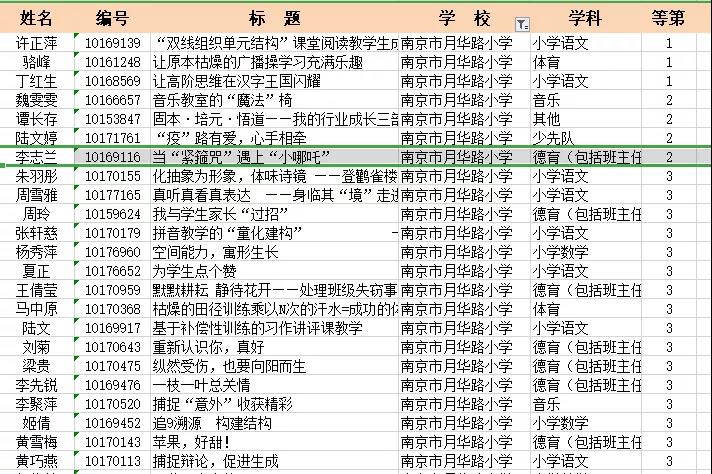Screen dimensions: 712x474
Task: Select title 捕捉辩论,促进生成
Action: pos(216,461)
